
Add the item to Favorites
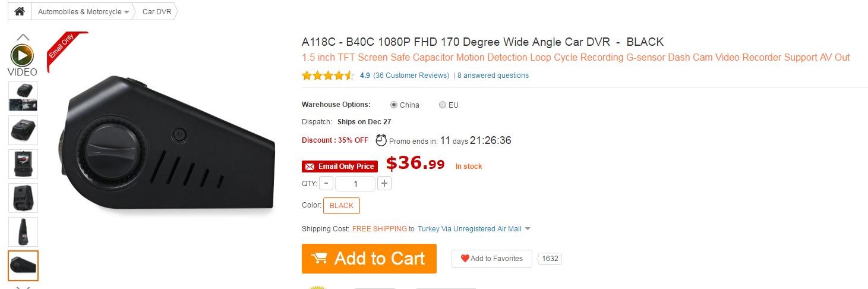pos(491,259)
